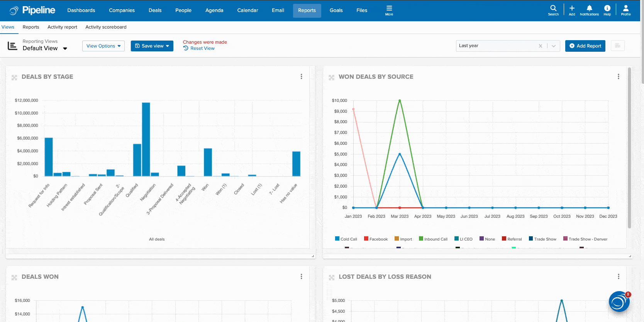Open the View Options dropdown
This screenshot has height=322, width=644.
click(x=103, y=46)
